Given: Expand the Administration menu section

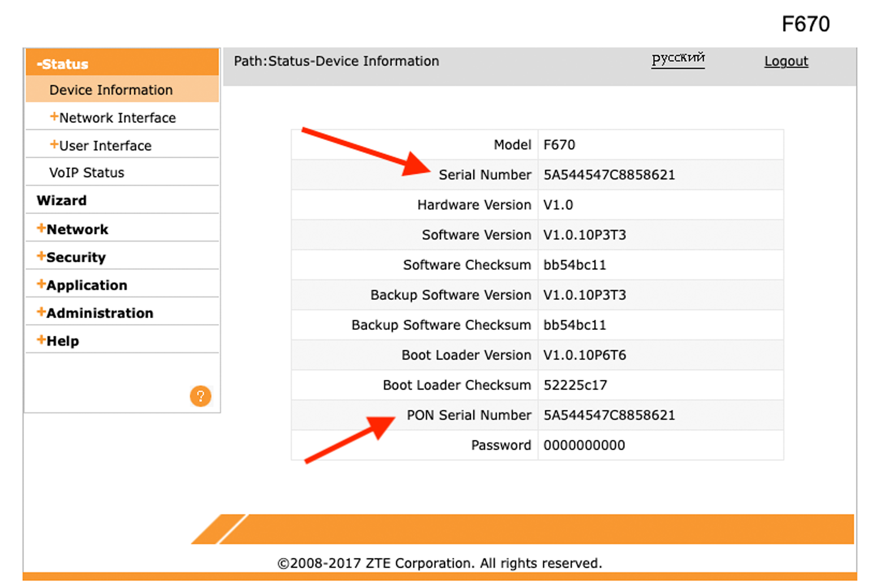Looking at the screenshot, I should click(95, 313).
